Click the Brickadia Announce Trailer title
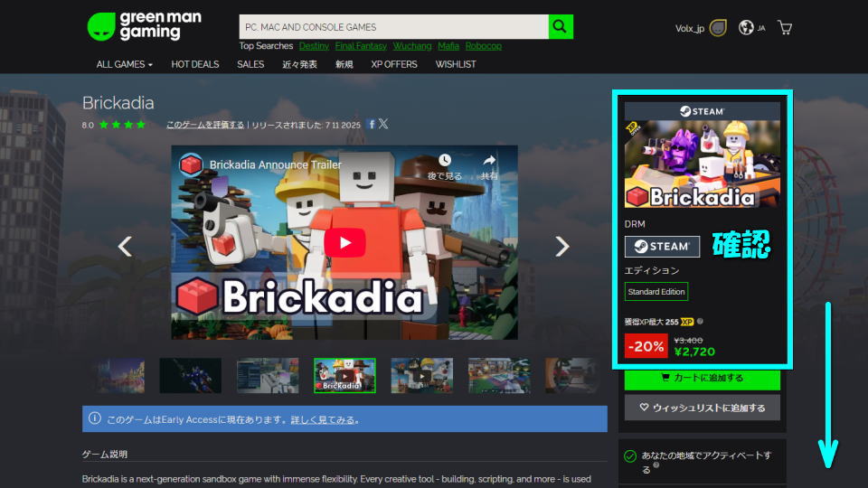This screenshot has width=868, height=488. (275, 164)
